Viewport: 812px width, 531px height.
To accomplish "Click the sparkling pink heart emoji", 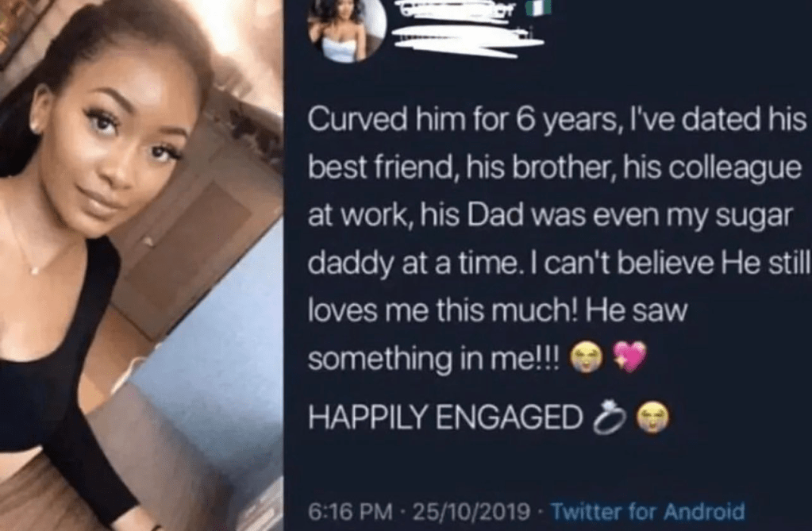I will pyautogui.click(x=629, y=356).
